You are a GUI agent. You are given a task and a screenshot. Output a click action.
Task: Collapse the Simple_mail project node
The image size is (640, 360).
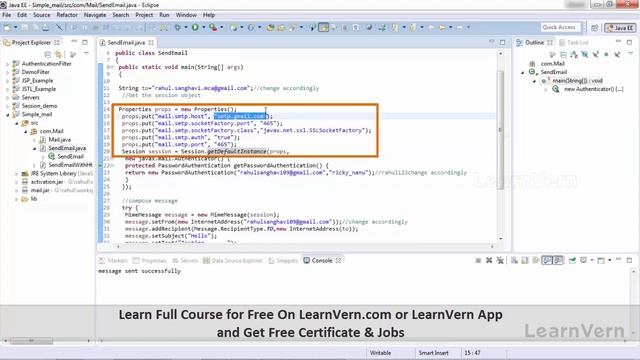(x=7, y=115)
